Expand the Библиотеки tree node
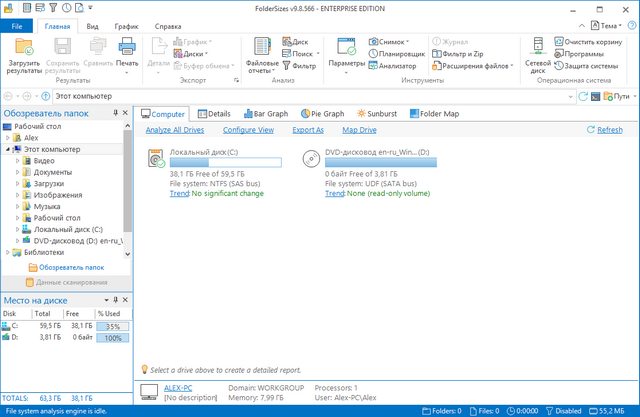The image size is (640, 417). coord(7,252)
